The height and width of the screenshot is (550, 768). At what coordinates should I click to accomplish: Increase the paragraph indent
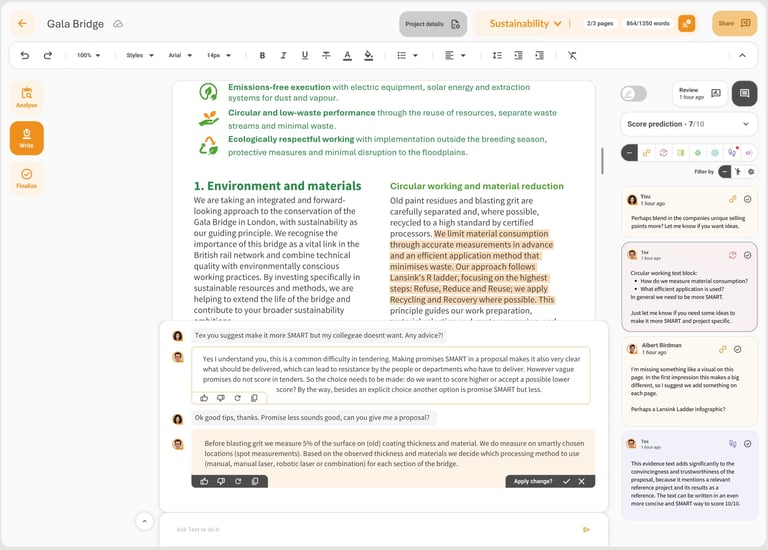540,55
